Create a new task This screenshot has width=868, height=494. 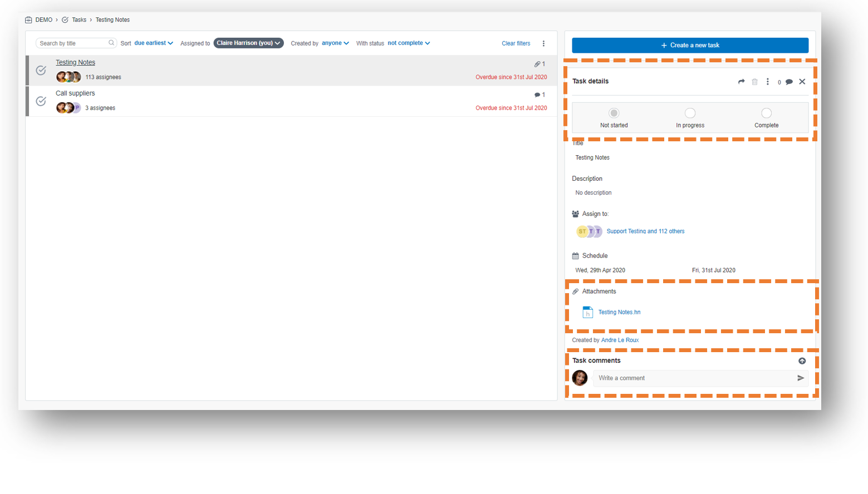tap(690, 45)
